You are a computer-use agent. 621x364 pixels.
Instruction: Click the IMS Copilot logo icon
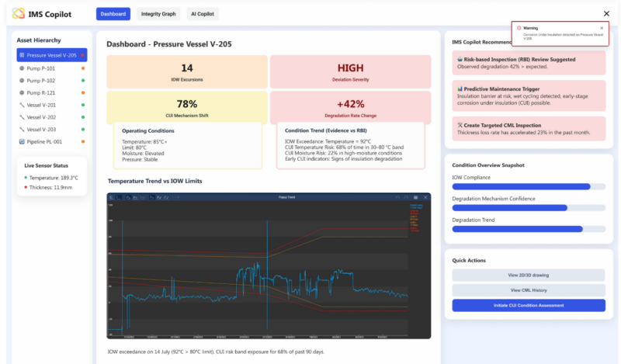(x=19, y=13)
